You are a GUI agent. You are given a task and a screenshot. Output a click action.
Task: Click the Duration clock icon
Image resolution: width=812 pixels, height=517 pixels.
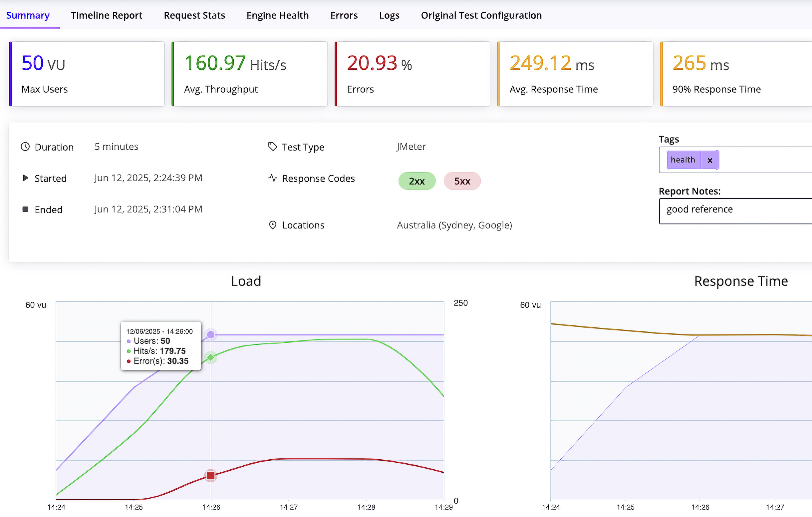point(25,147)
